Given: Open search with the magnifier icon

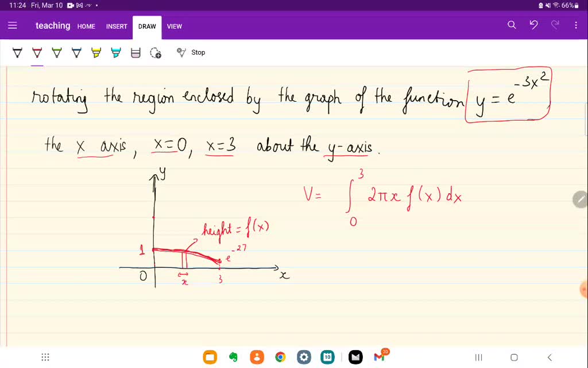Looking at the screenshot, I should [510, 25].
